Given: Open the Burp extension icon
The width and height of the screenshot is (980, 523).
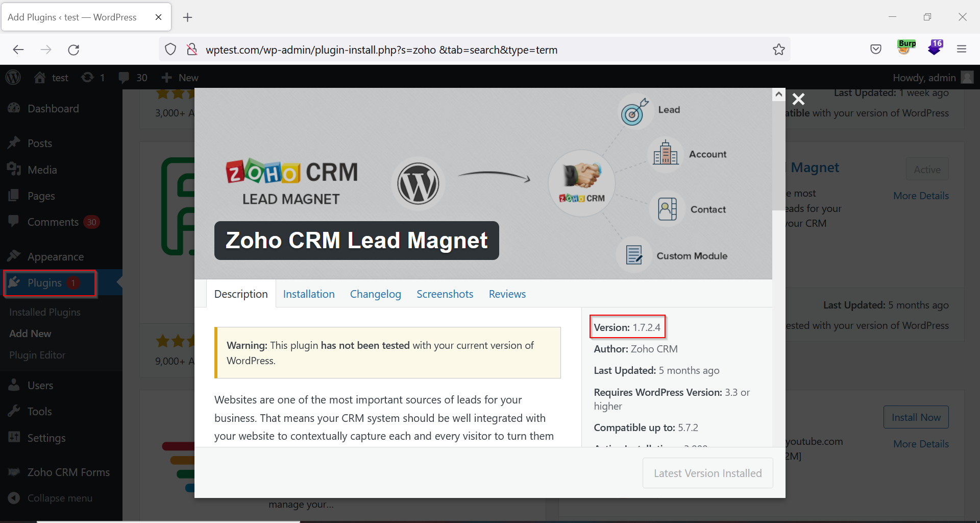Looking at the screenshot, I should [x=906, y=47].
